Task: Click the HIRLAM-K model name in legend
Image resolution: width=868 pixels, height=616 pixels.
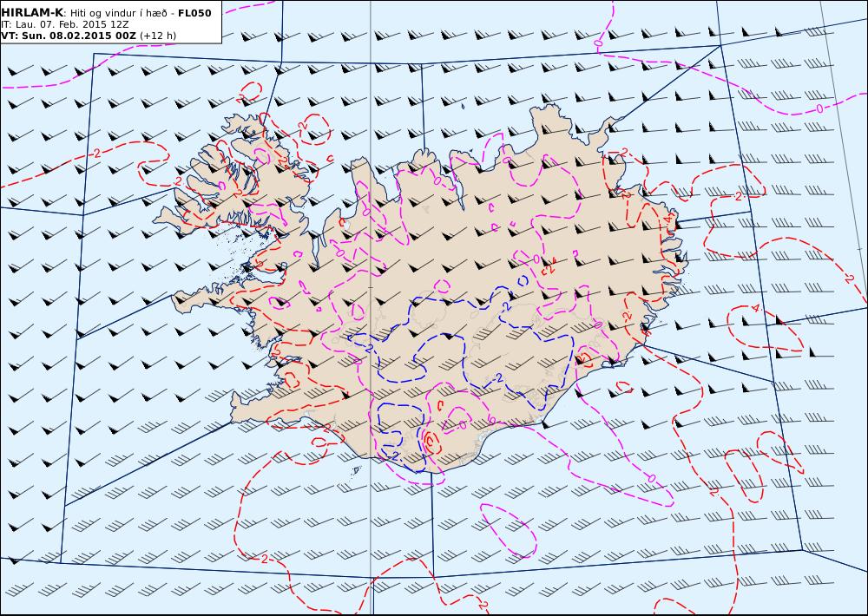Action: click(x=32, y=13)
